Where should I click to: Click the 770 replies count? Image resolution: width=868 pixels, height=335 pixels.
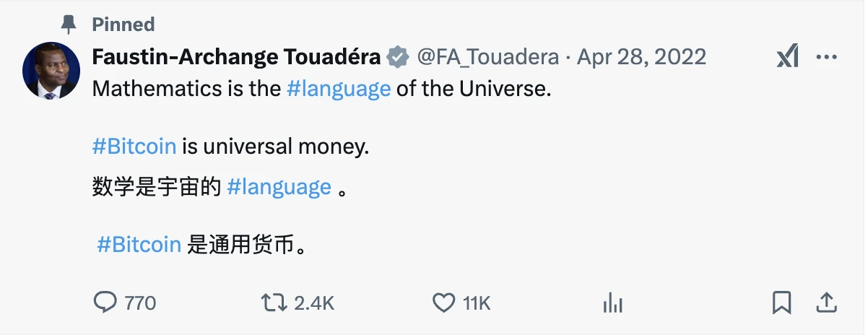pos(140,303)
